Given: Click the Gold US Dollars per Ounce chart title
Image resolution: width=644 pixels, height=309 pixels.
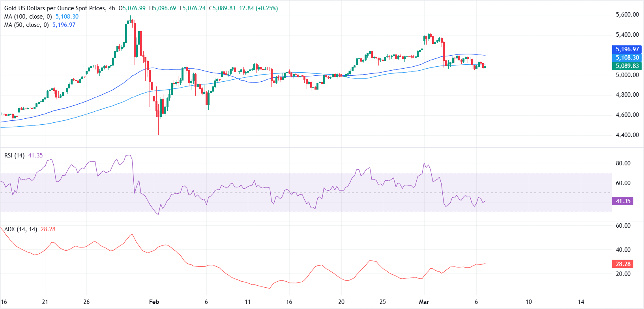Looking at the screenshot, I should [55, 8].
